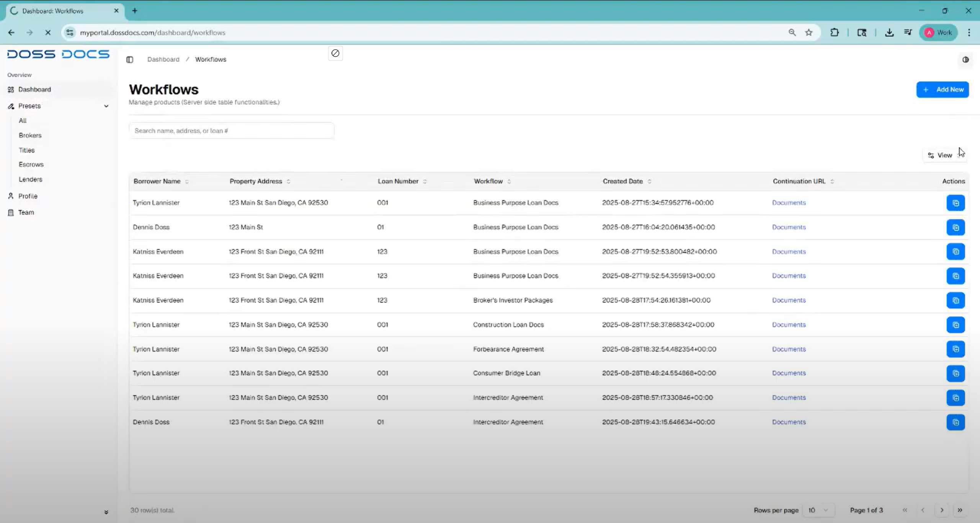Open the Rows per page dropdown
The image size is (980, 523).
coord(818,510)
